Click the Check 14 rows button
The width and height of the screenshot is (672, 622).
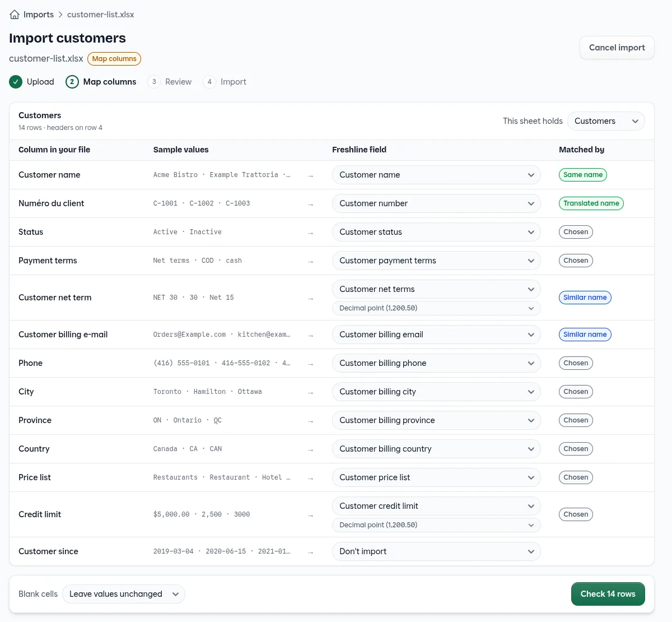pos(608,594)
